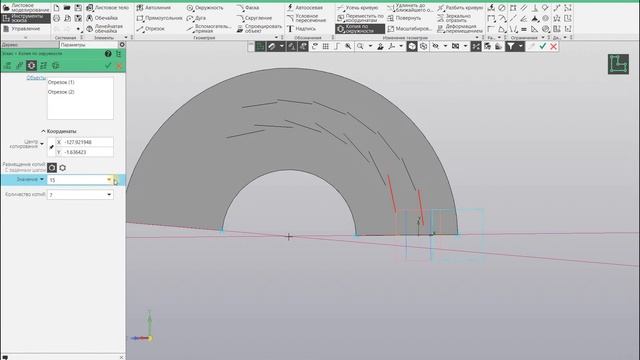The image size is (640, 360).
Task: Toggle the hide objects eye icon
Action: click(436, 47)
